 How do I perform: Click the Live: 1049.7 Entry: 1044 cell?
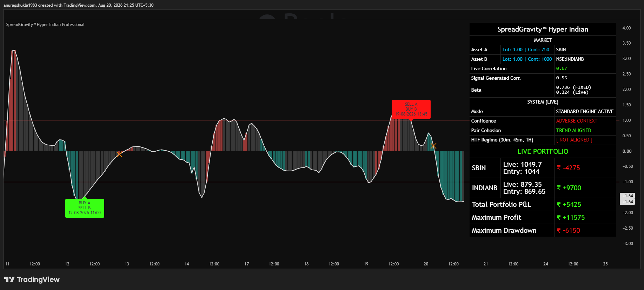pos(527,168)
